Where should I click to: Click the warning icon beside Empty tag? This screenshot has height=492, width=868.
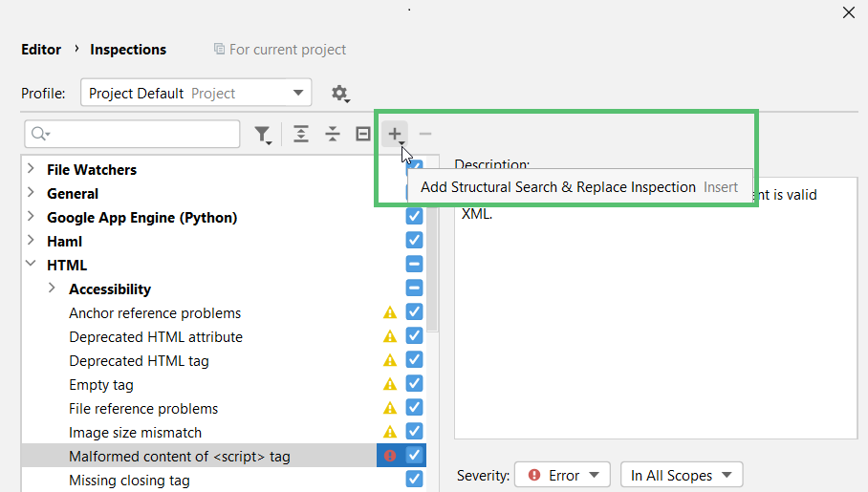pos(390,385)
